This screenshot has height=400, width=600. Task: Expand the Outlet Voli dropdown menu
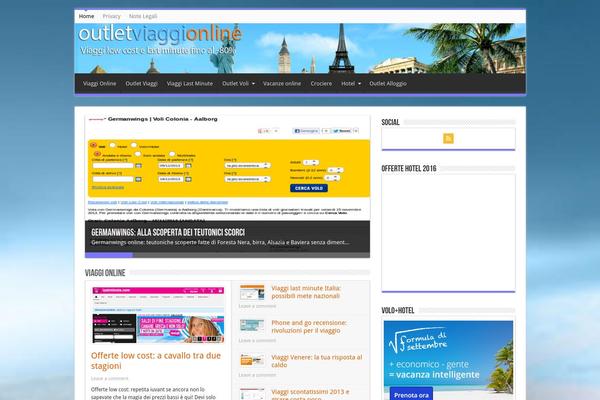(238, 83)
